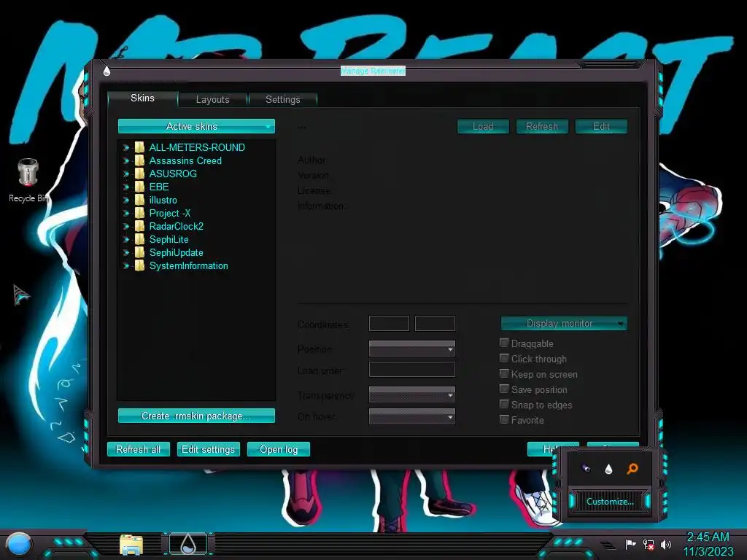
Task: Select the illustro folder icon
Action: coord(139,200)
